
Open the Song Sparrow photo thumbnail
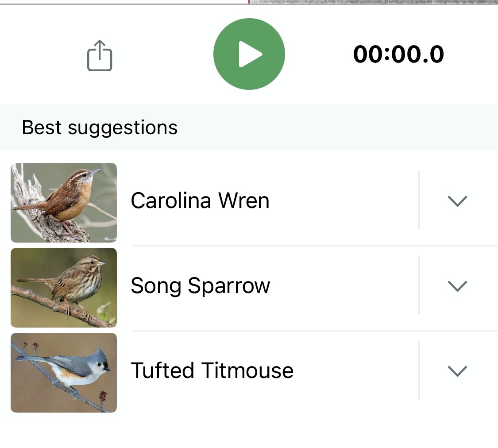[64, 288]
